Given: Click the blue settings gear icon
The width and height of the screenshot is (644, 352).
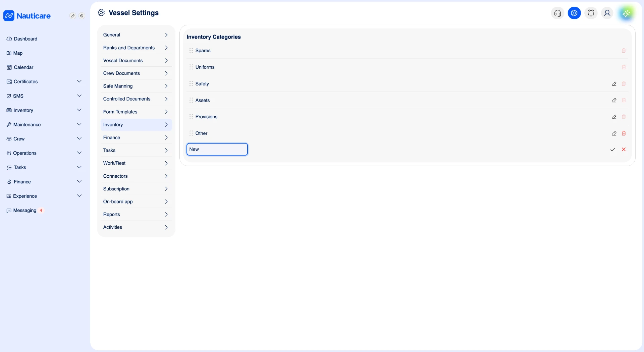Looking at the screenshot, I should [x=574, y=13].
